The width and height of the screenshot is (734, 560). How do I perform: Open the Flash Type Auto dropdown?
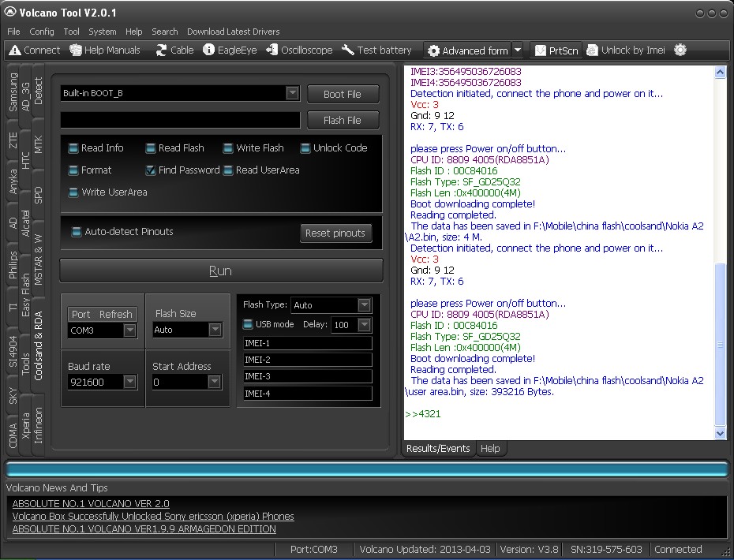tap(364, 305)
